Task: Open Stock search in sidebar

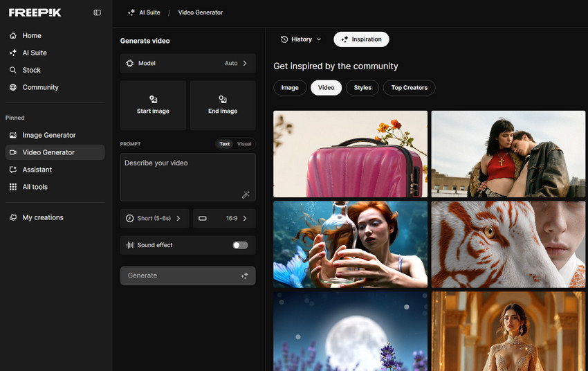Action: (x=31, y=70)
